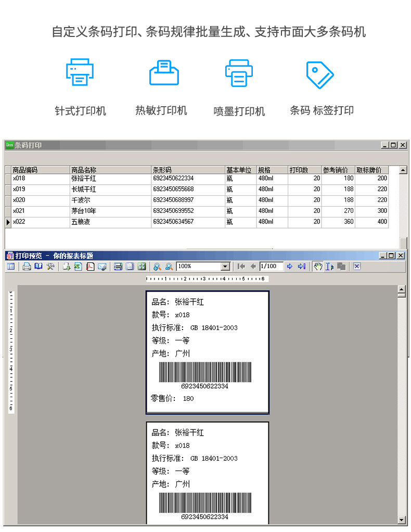Image resolution: width=411 pixels, height=532 pixels.
Task: Click the row indicator arrow beside x022
Action: (8, 222)
